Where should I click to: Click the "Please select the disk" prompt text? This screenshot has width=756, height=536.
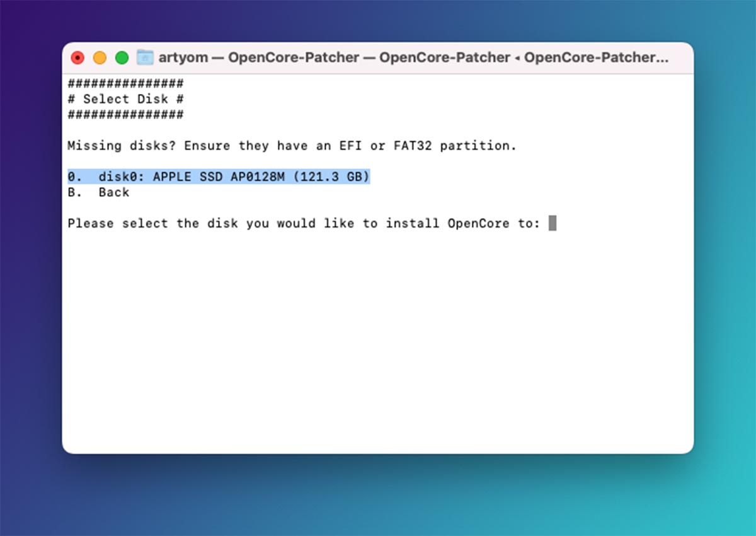(x=304, y=223)
